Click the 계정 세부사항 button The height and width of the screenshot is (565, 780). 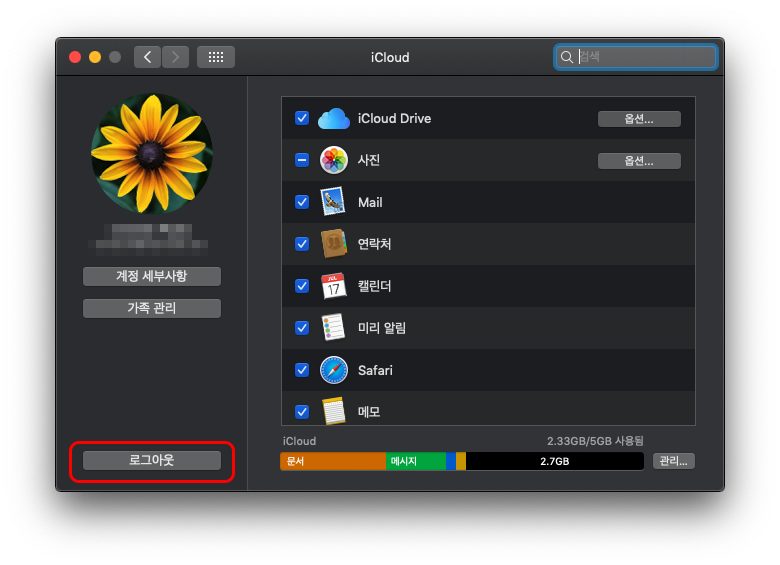(152, 276)
